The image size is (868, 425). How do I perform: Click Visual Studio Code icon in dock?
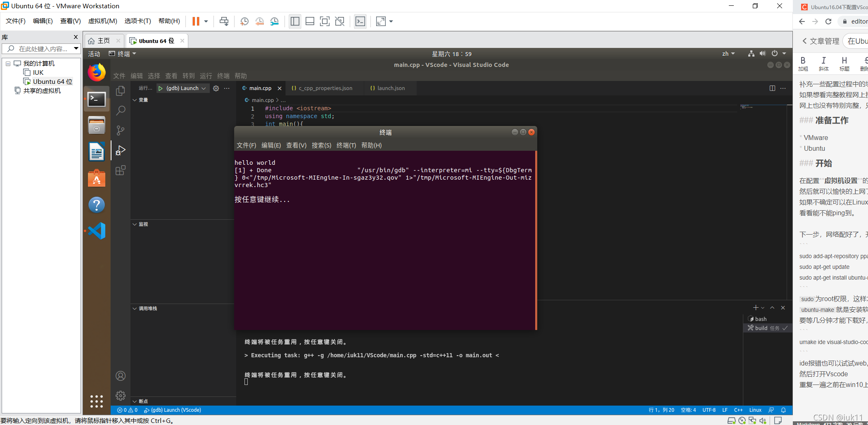click(97, 231)
